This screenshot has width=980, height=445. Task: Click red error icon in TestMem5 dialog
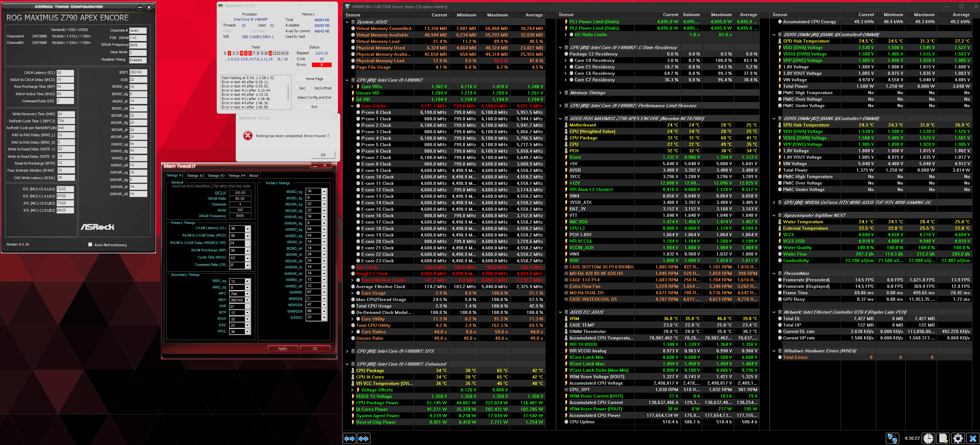tap(248, 136)
